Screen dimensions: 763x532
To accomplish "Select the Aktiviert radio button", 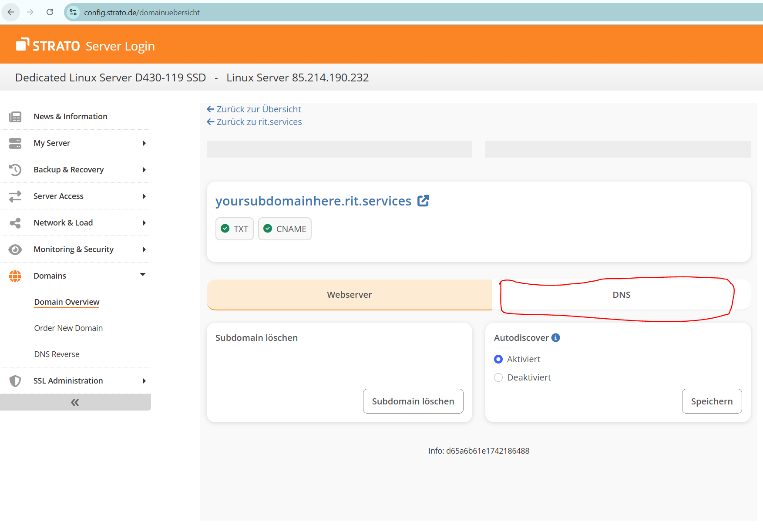I will pos(498,359).
